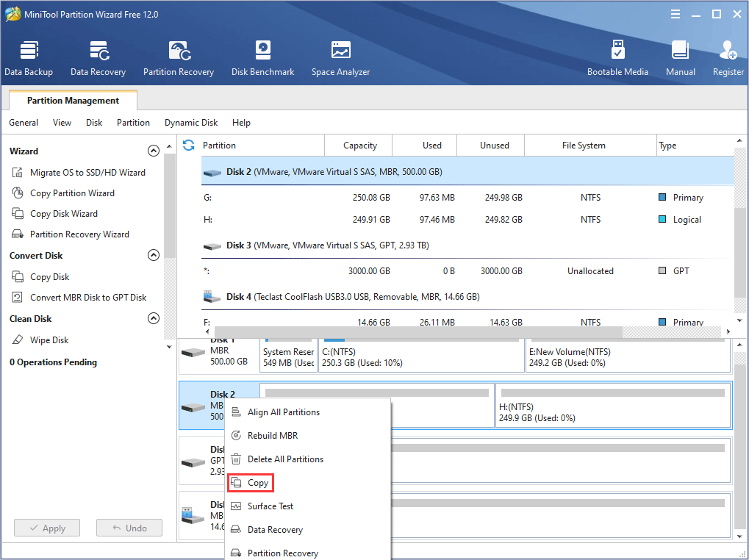The height and width of the screenshot is (560, 749).
Task: Click the Partition column header
Action: click(262, 145)
